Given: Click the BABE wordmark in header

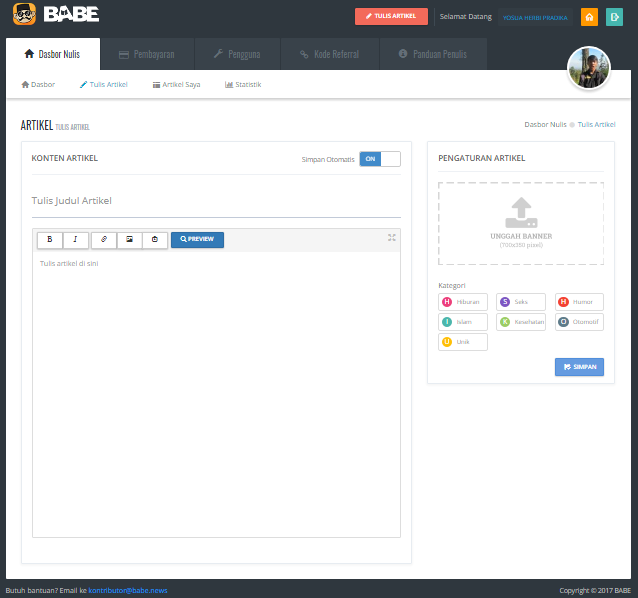Looking at the screenshot, I should [x=71, y=14].
